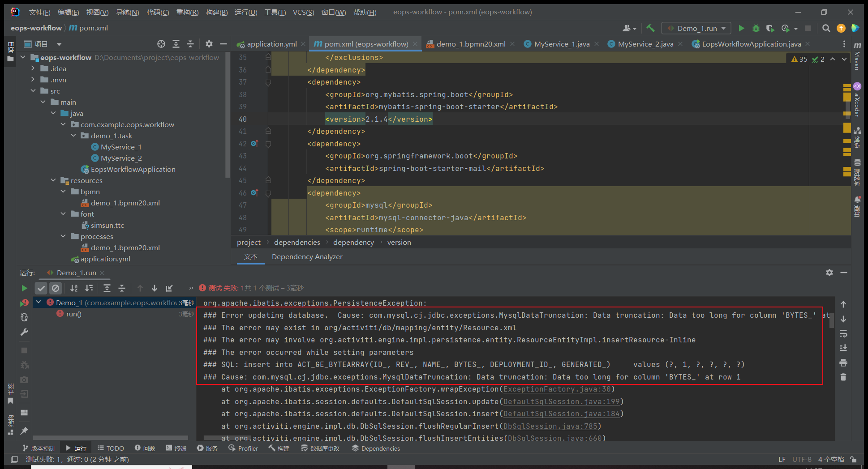Collapse all in project panel toolbar

click(x=190, y=44)
